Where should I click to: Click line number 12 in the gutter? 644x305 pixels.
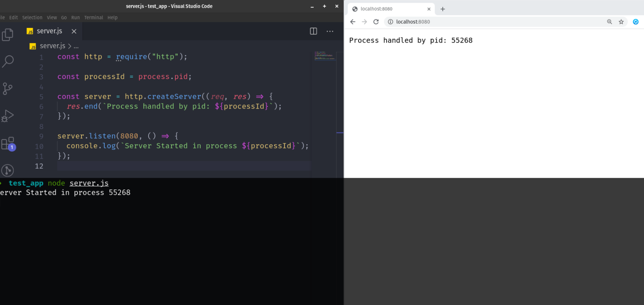click(39, 166)
